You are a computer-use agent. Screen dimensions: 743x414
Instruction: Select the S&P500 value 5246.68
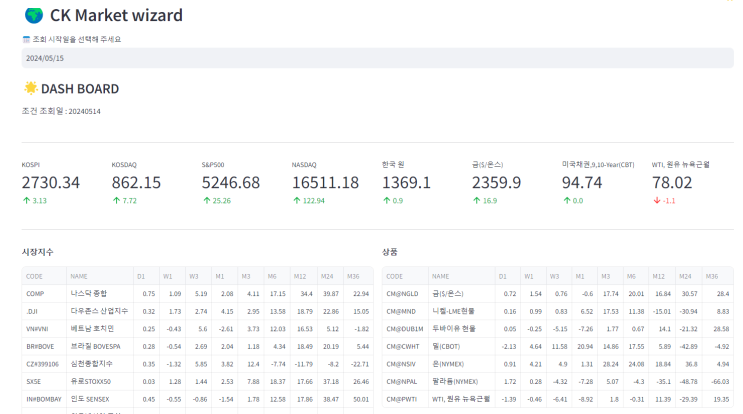point(231,182)
